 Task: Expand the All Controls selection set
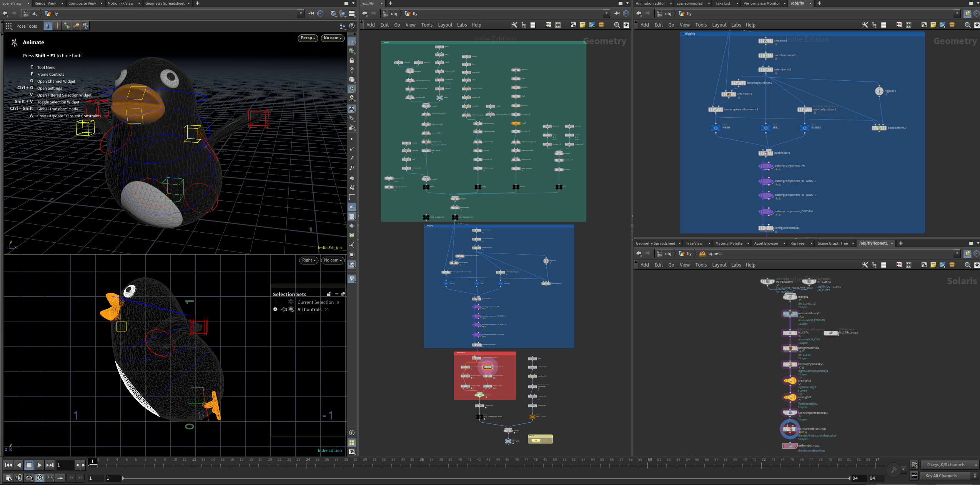click(x=275, y=309)
